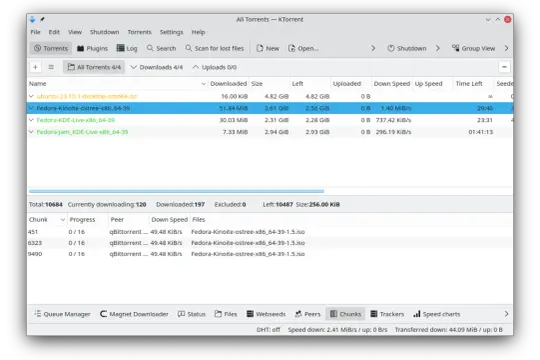The image size is (540, 360).
Task: Sort by the Down Speed column in the torrent list
Action: click(392, 84)
